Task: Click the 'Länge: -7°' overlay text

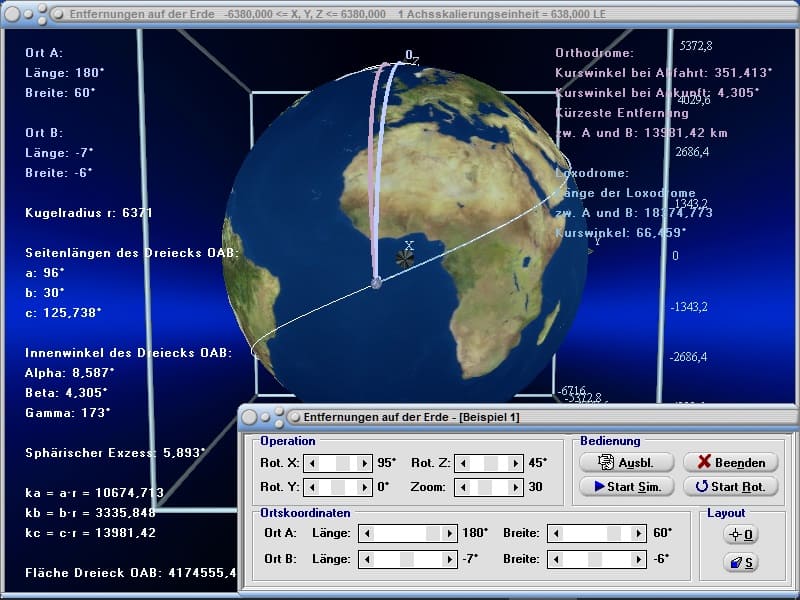Action: (x=59, y=153)
